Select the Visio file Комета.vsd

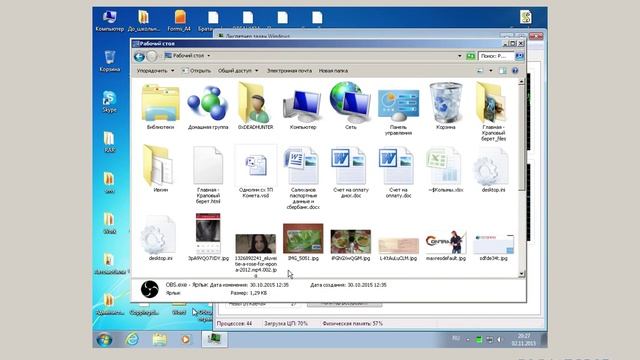click(256, 171)
